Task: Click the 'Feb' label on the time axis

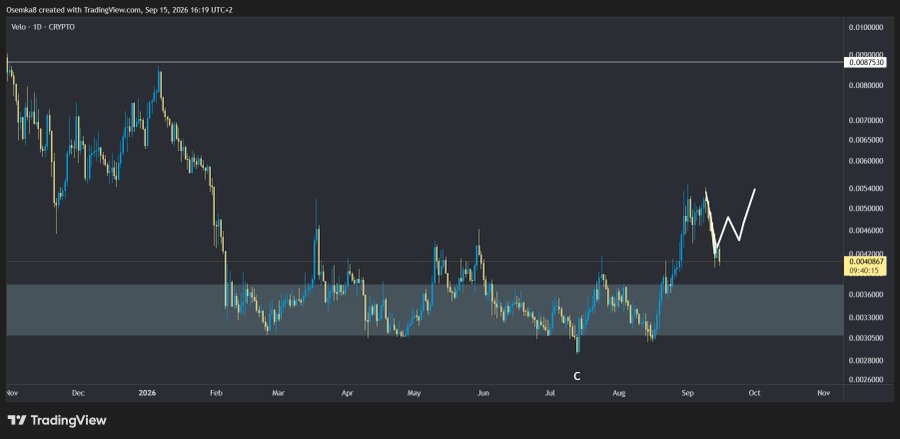Action: (x=216, y=393)
